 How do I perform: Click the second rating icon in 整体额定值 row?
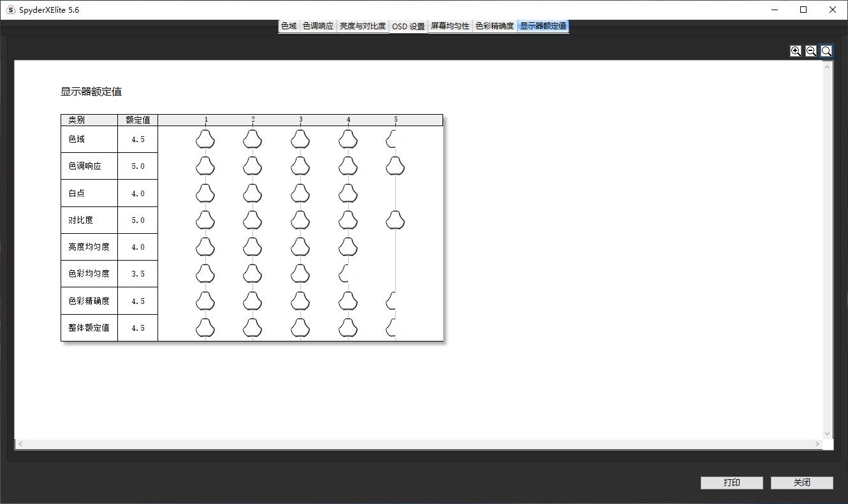point(252,328)
